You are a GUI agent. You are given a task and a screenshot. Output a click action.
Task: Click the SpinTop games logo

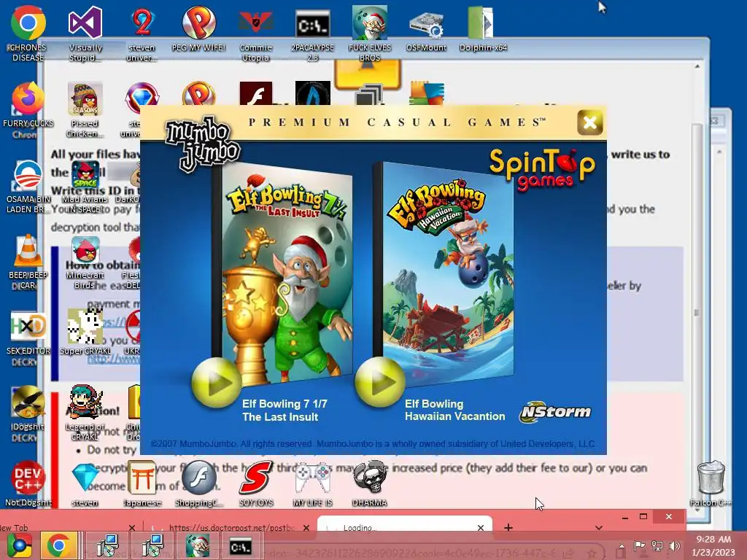[542, 170]
